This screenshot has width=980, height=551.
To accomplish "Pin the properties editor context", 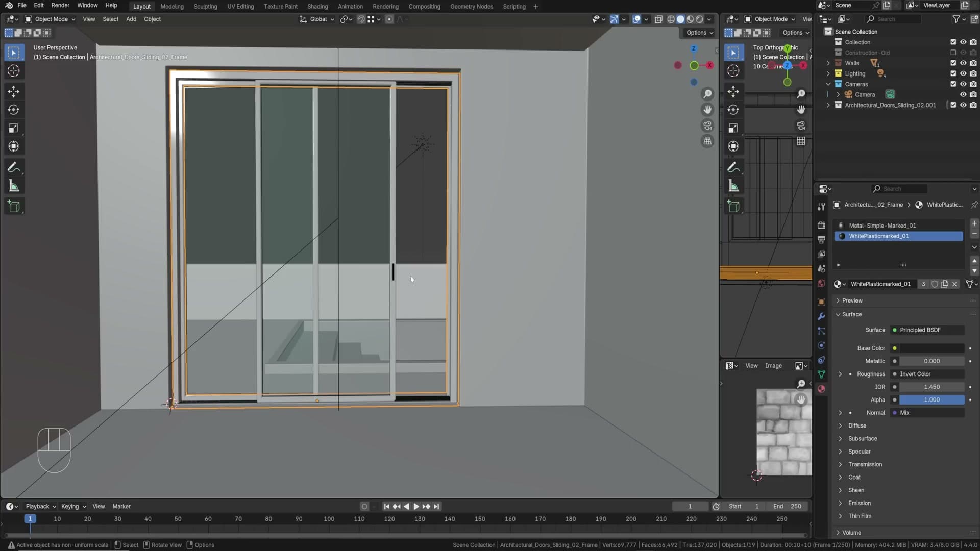I will click(x=974, y=205).
